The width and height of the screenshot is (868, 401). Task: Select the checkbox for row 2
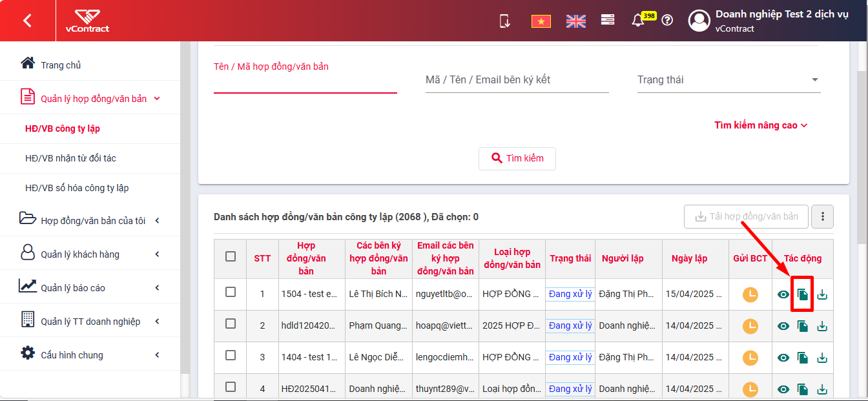[231, 324]
